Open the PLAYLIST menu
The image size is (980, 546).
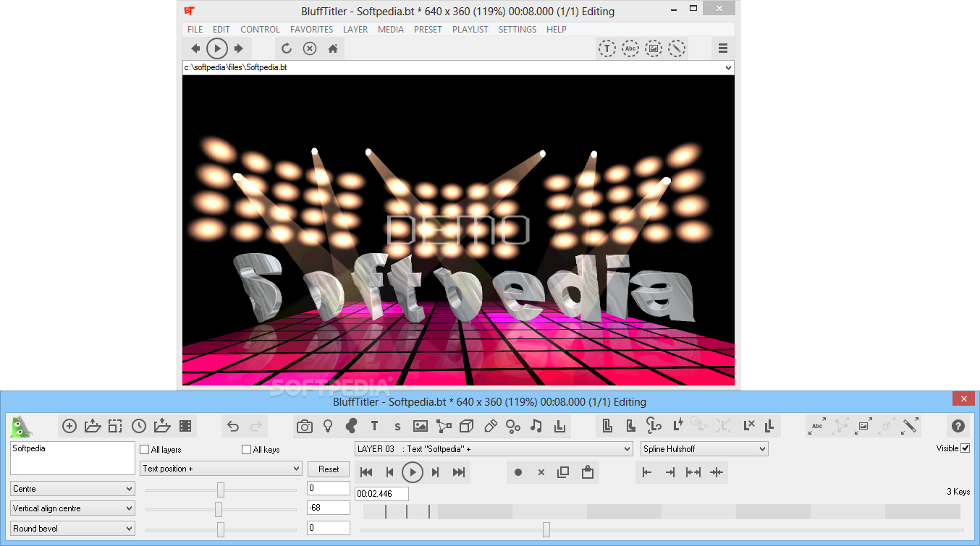470,30
